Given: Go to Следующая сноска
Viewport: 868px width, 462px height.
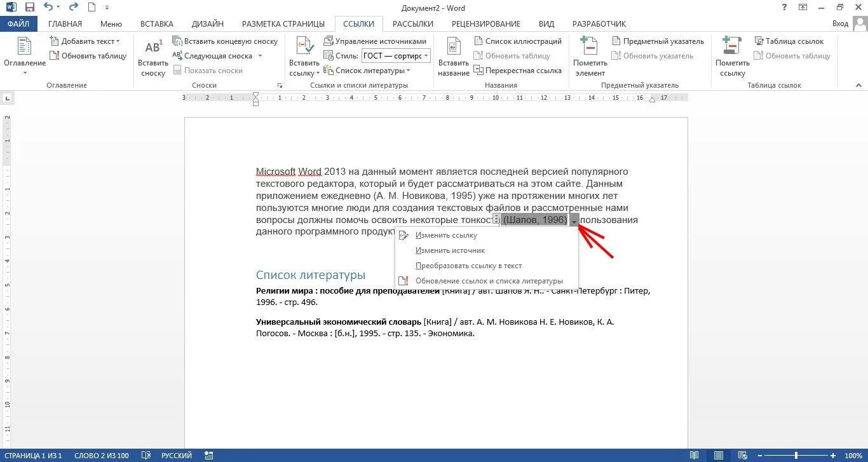Looking at the screenshot, I should (x=213, y=56).
